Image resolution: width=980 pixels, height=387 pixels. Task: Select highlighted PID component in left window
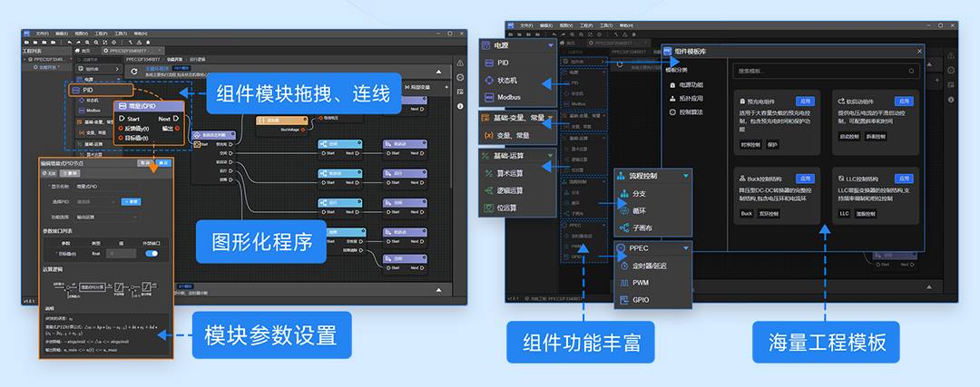[x=100, y=90]
